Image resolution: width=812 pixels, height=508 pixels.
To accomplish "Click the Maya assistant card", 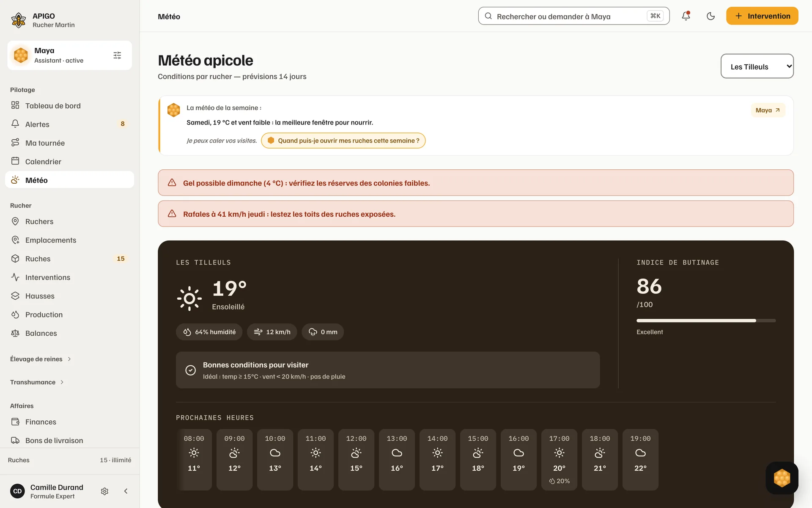I will click(69, 55).
